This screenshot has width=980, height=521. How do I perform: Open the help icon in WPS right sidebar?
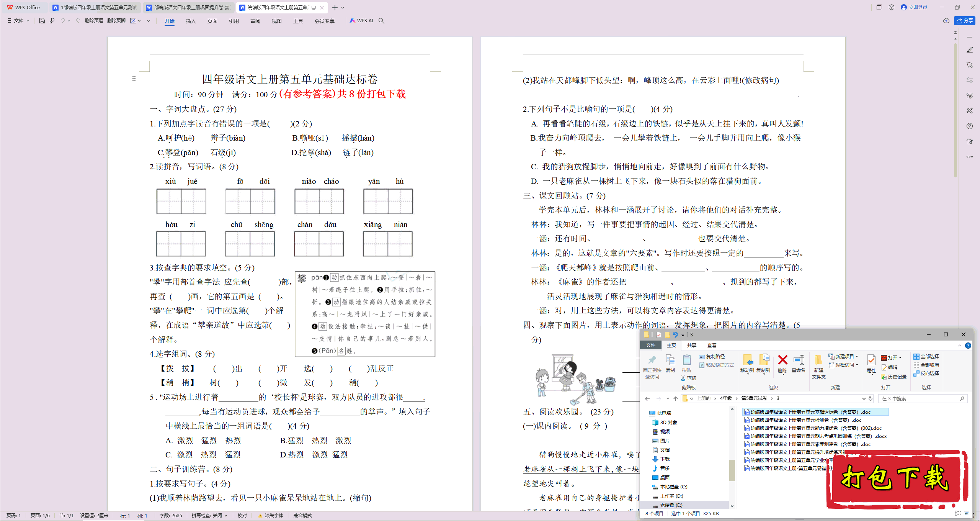coord(970,126)
